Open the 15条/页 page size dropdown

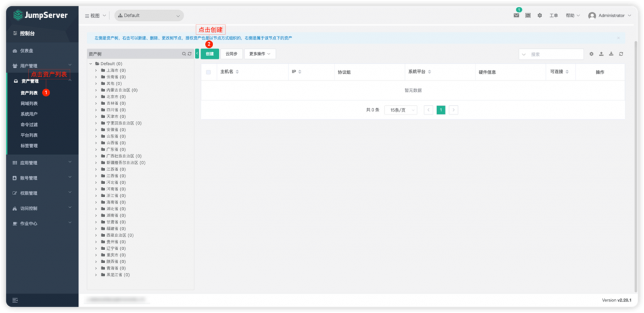coord(401,110)
